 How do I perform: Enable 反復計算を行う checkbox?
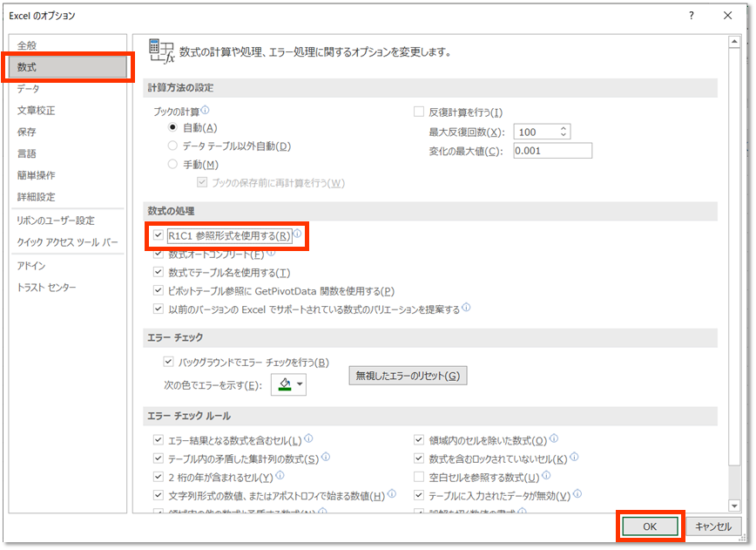419,112
